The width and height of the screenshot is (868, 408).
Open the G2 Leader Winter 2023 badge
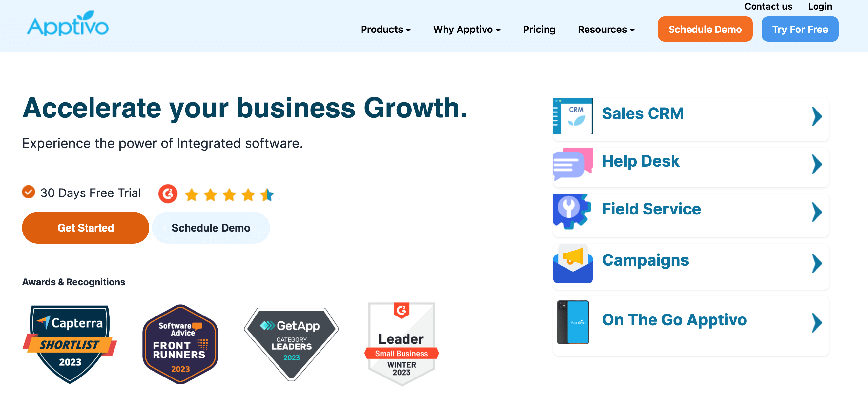pos(401,344)
